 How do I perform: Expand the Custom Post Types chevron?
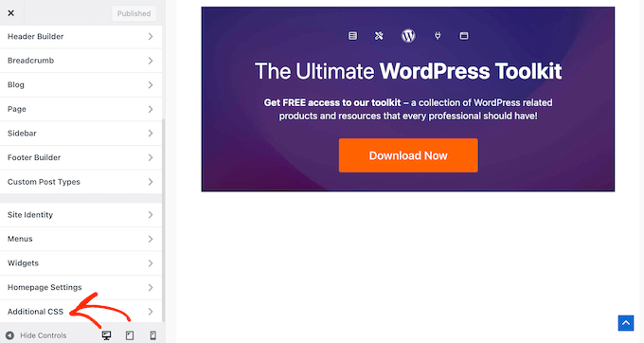(151, 182)
